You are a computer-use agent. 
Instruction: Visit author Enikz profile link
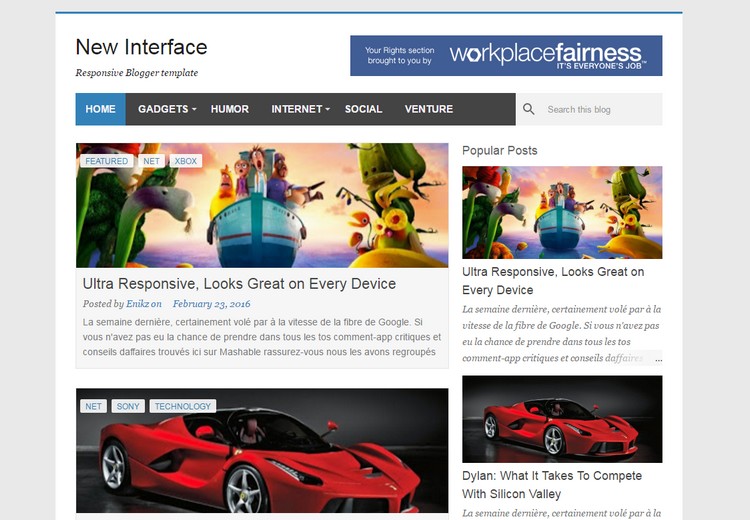click(x=137, y=304)
